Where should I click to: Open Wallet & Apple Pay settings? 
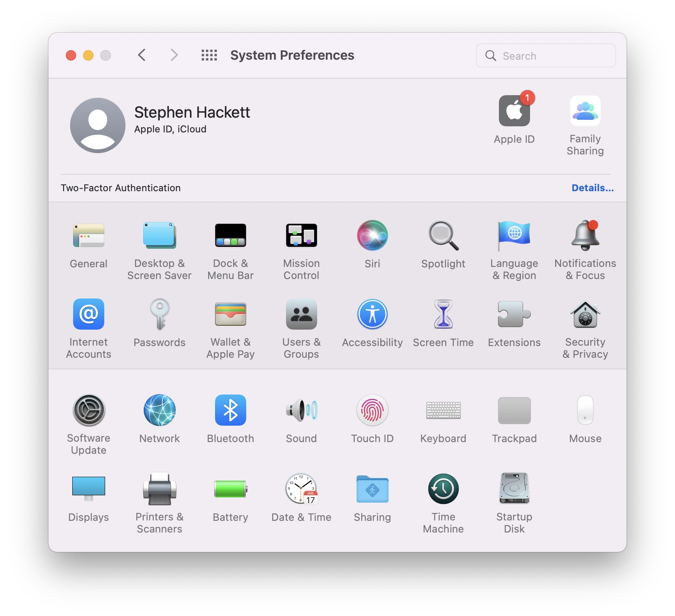[x=231, y=314]
